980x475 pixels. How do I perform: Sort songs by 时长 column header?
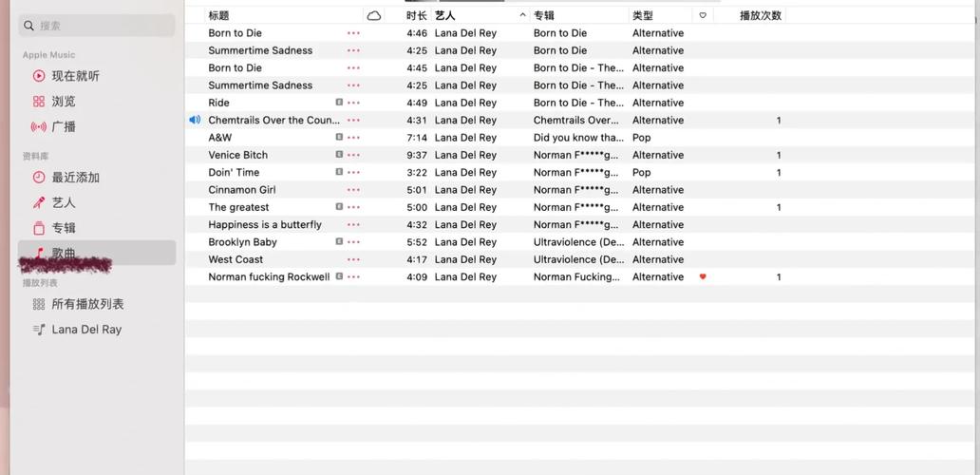[x=416, y=15]
